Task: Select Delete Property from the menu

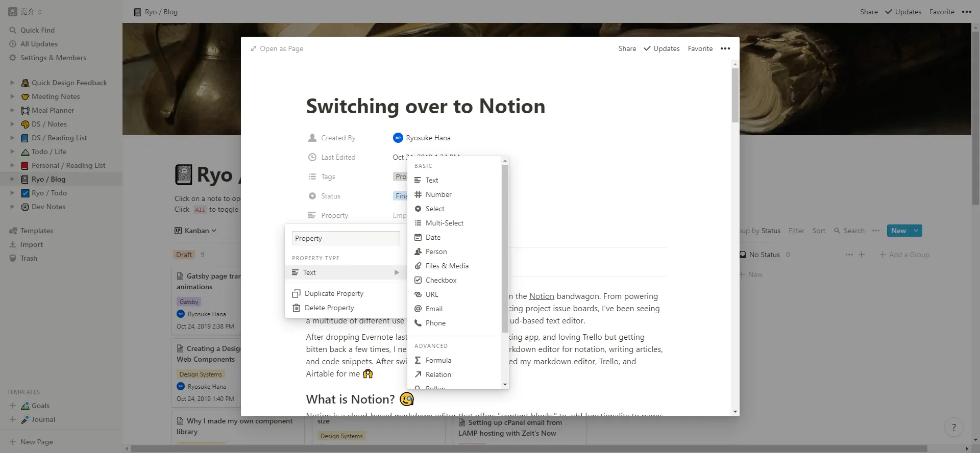Action: pos(345,308)
